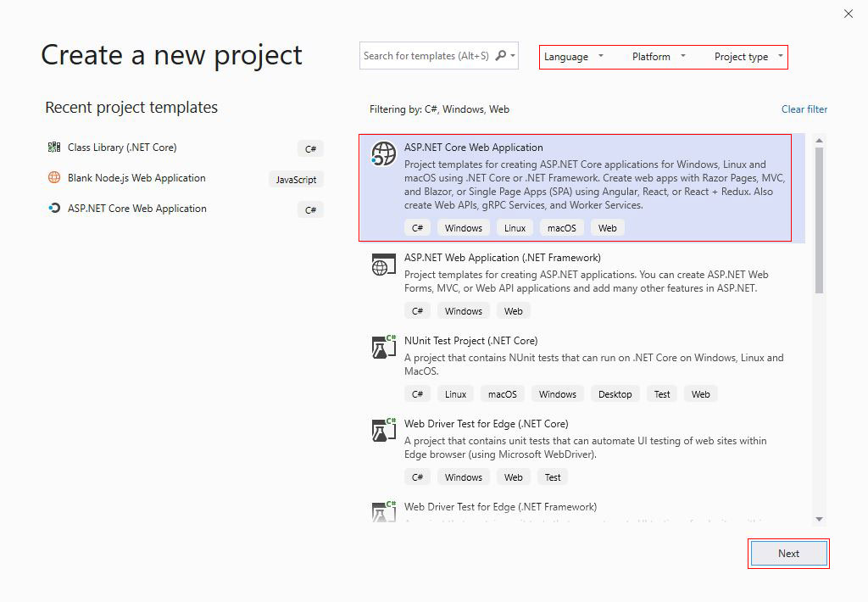Click the Web tag under NUnit Test Project

(700, 394)
